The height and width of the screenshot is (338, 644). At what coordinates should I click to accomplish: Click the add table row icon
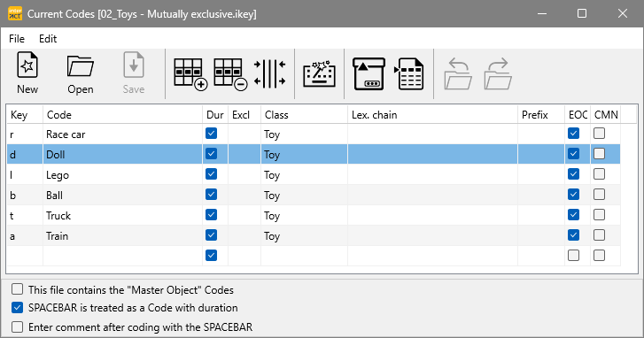190,74
